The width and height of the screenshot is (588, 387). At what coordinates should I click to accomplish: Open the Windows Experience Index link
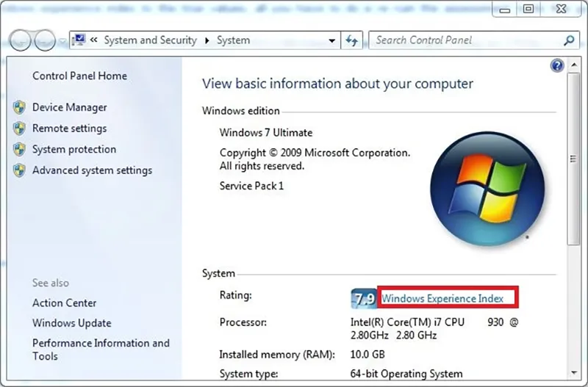click(442, 298)
